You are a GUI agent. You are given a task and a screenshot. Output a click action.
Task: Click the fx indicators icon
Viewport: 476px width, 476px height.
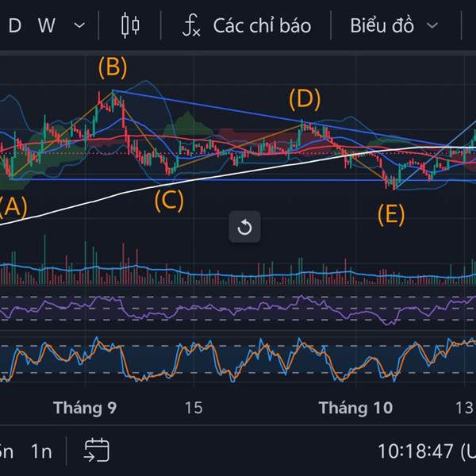[x=191, y=25]
